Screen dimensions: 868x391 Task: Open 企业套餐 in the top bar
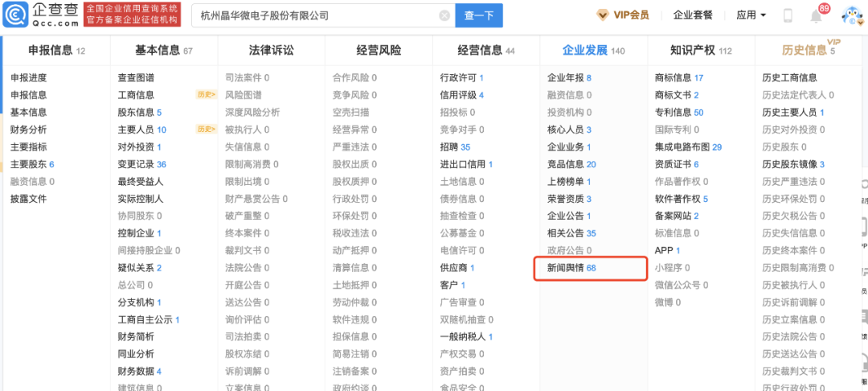(693, 15)
